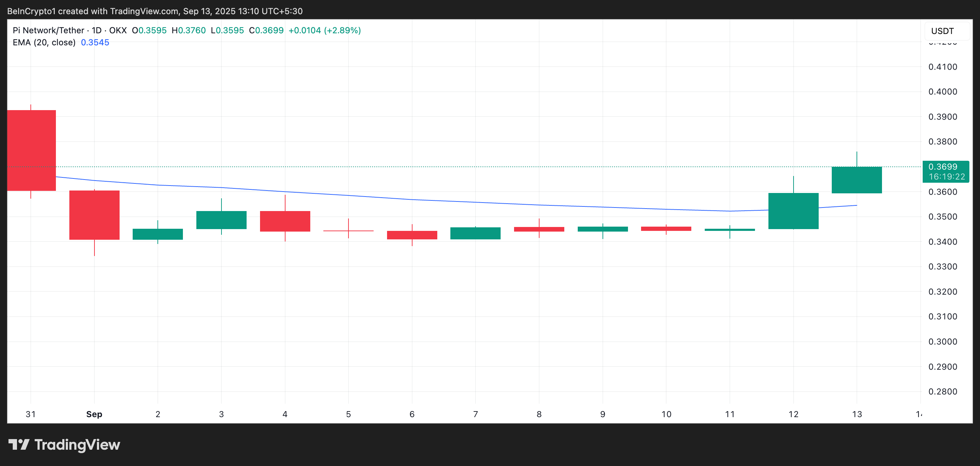The height and width of the screenshot is (466, 980).
Task: Click the red September 4 candle
Action: pyautogui.click(x=285, y=221)
